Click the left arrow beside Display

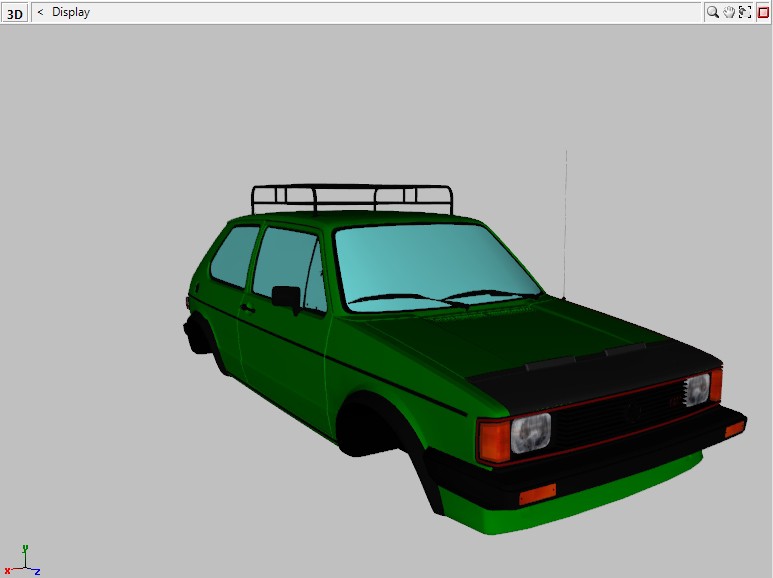click(40, 12)
